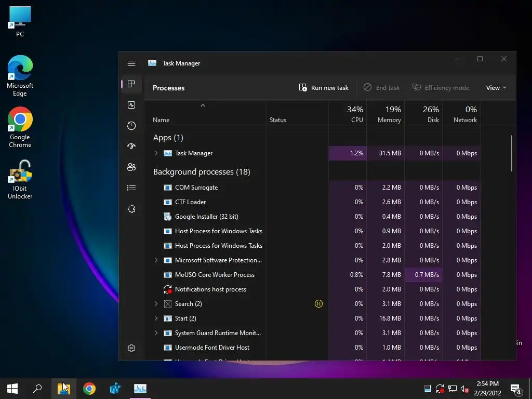Open the notification center with 4 alerts

[x=516, y=389]
